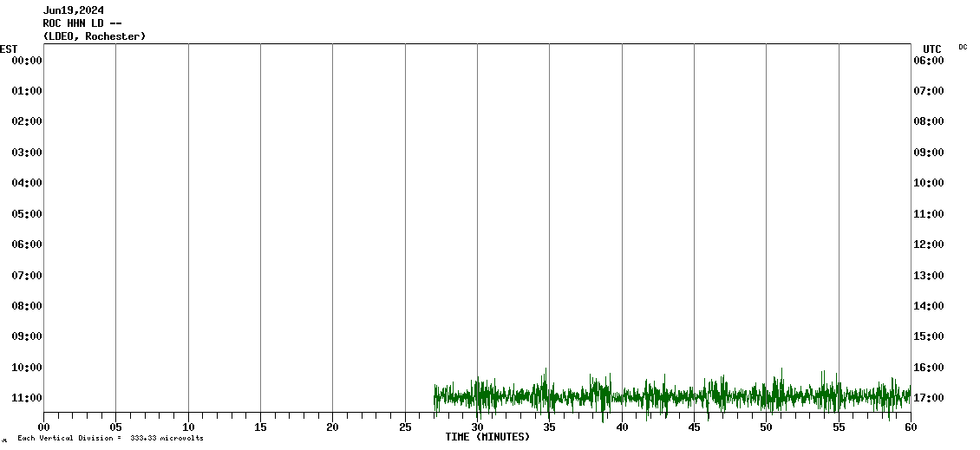Click the 11:00 label on EST axis

click(x=27, y=398)
